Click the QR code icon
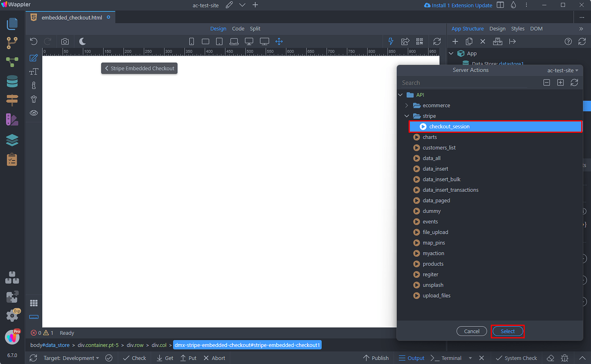The height and width of the screenshot is (364, 591). [419, 42]
